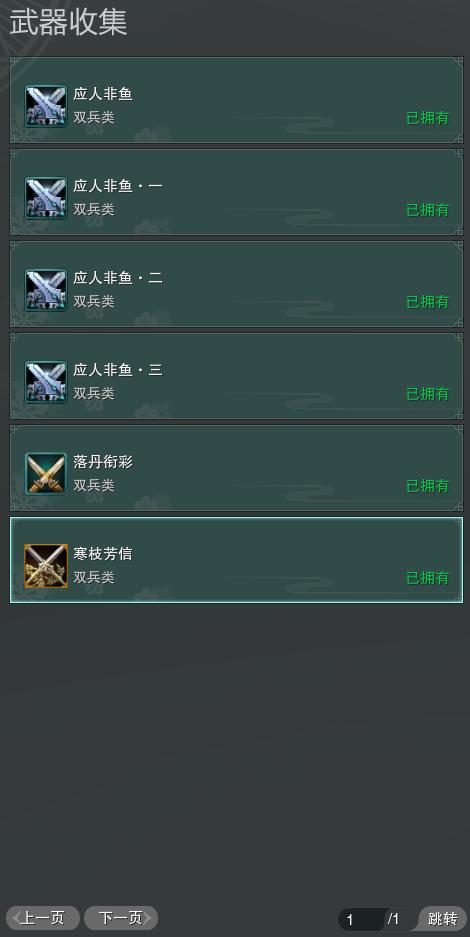Click the 应人非鱼·三 weapon icon
The image size is (470, 937).
click(x=46, y=382)
